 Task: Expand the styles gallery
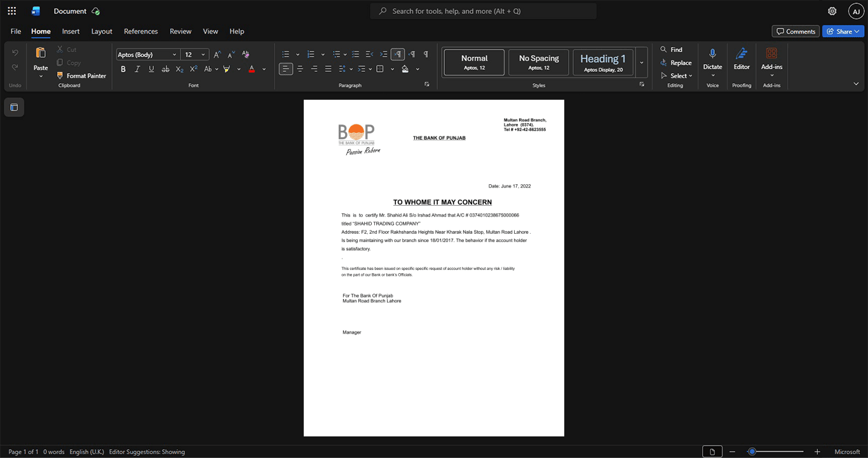641,62
